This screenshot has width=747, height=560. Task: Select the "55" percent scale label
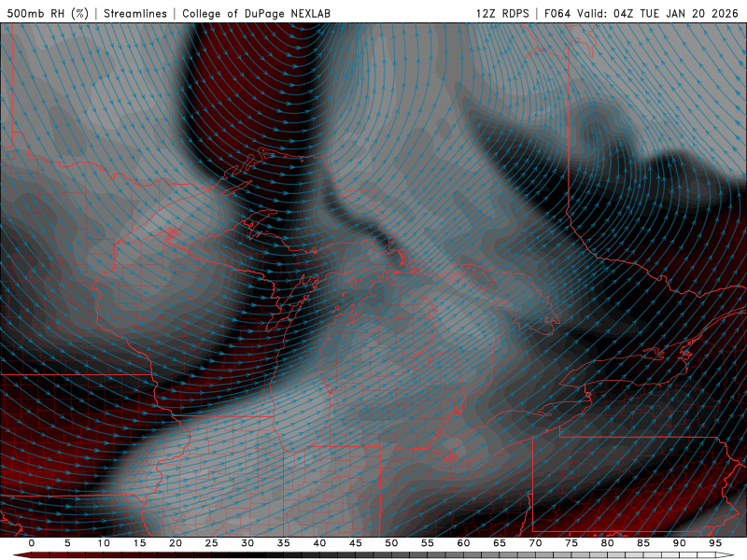click(x=428, y=543)
